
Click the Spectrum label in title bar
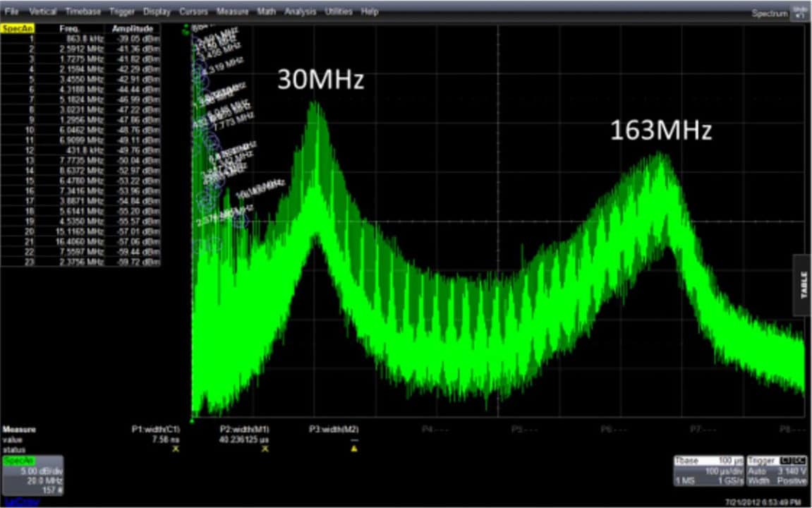pyautogui.click(x=768, y=13)
